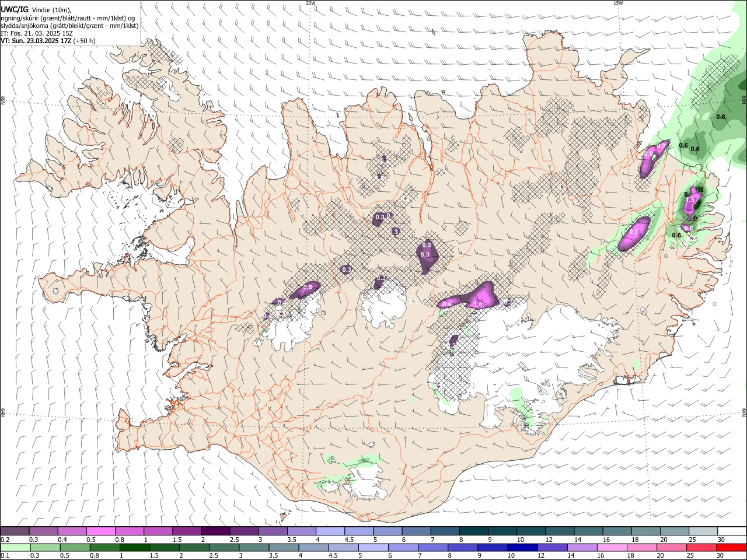747x560 pixels.
Task: Click the slate blue swatch between 6 and 7, upper scale
Action: [416, 531]
